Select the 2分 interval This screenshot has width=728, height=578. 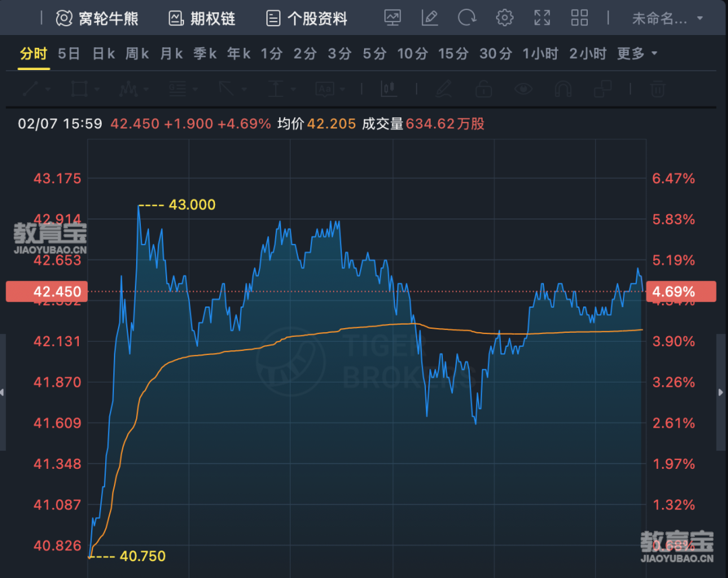tap(305, 54)
